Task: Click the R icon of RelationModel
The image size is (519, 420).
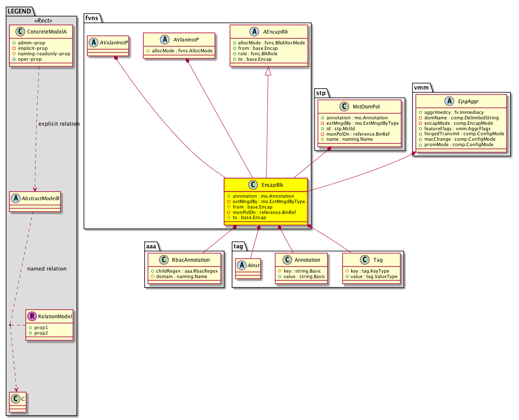Action: 32,317
